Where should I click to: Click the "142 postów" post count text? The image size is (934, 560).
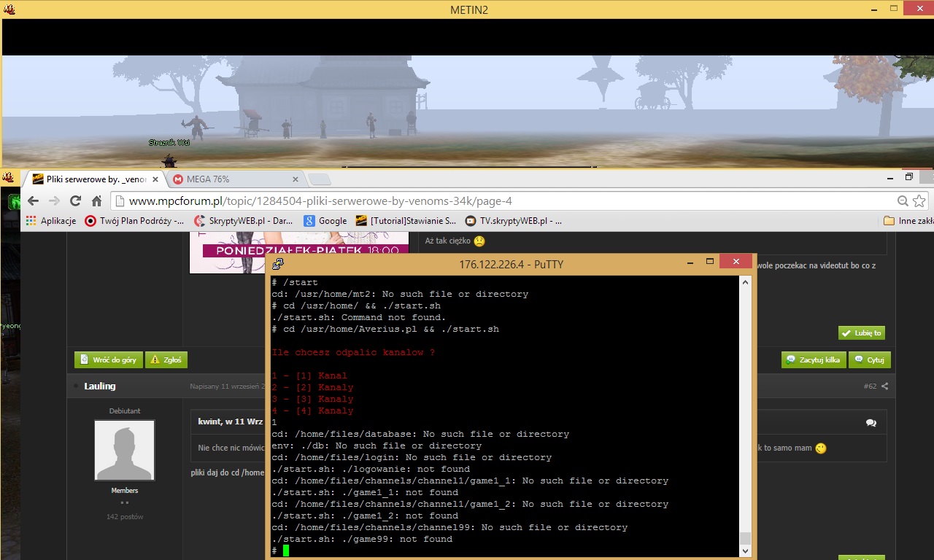coord(125,517)
